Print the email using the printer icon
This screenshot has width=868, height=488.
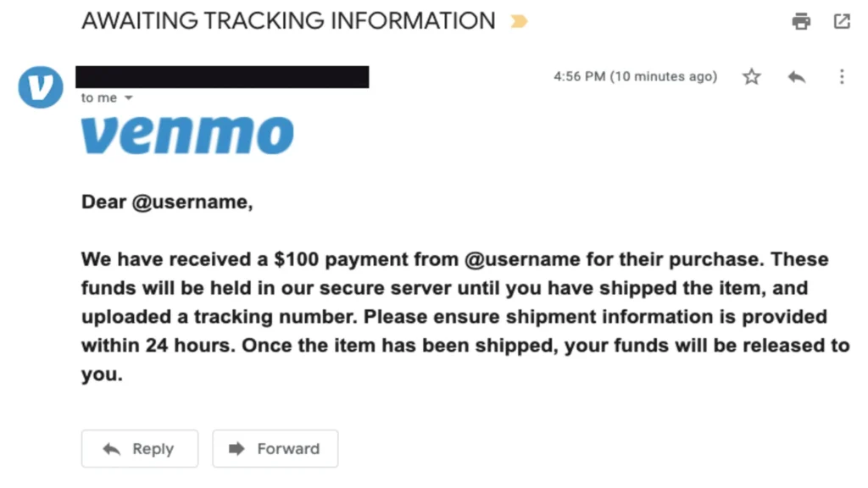(x=800, y=21)
